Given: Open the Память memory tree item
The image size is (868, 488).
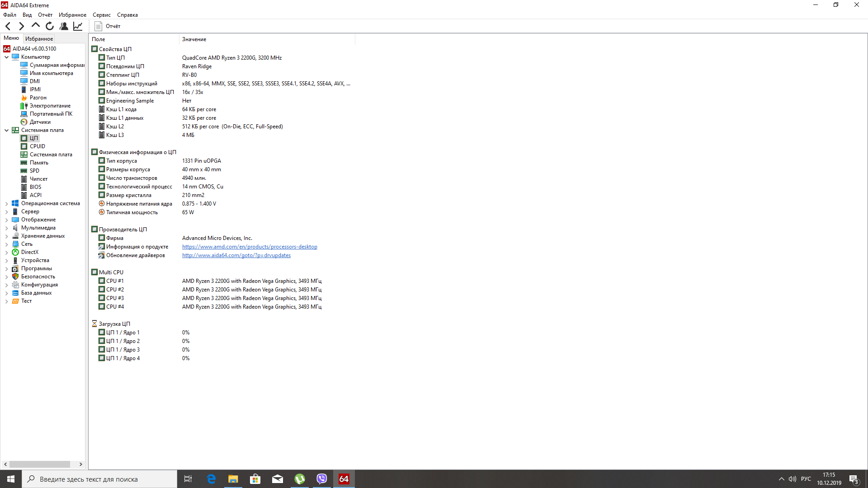Looking at the screenshot, I should click(39, 163).
